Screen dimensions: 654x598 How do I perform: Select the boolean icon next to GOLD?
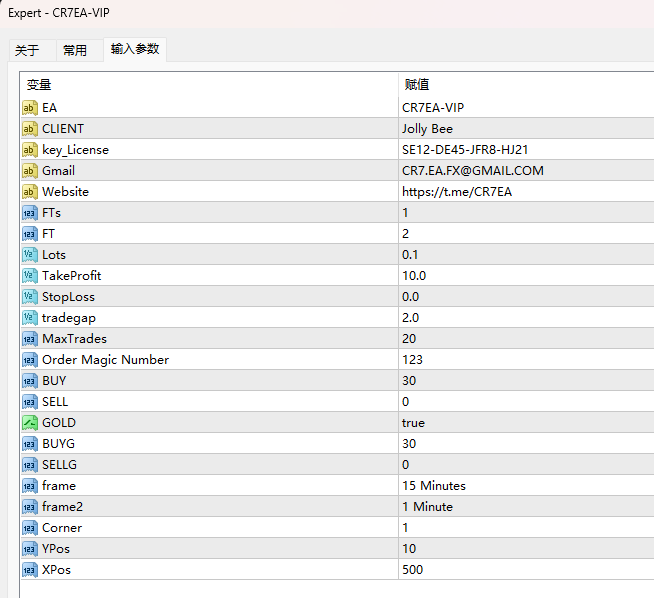[30, 422]
